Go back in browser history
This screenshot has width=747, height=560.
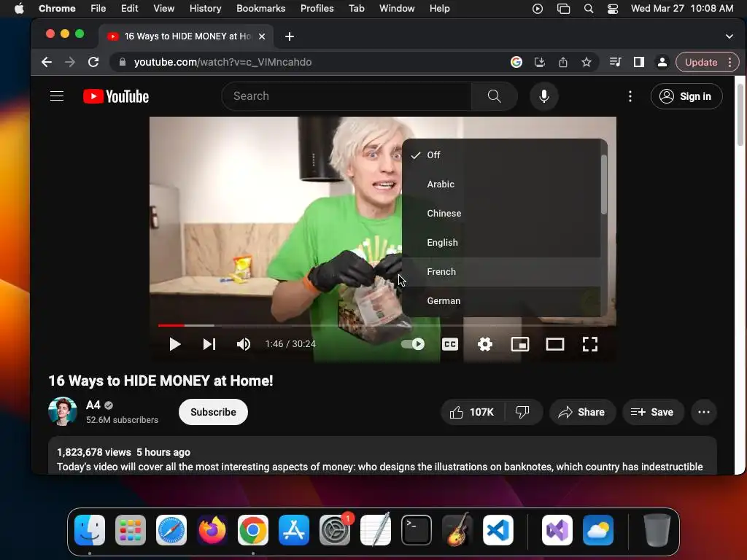tap(46, 62)
